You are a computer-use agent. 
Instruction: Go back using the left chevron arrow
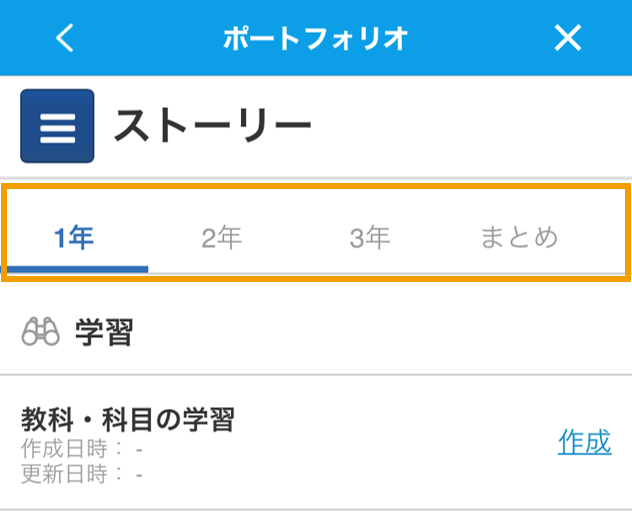[x=64, y=38]
